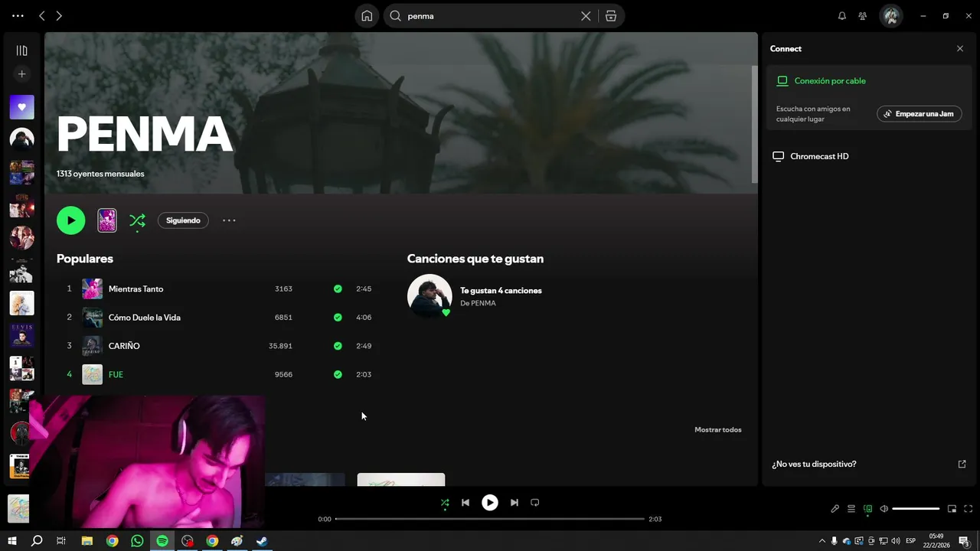
Task: Click Empezar una Jam button
Action: 919,114
